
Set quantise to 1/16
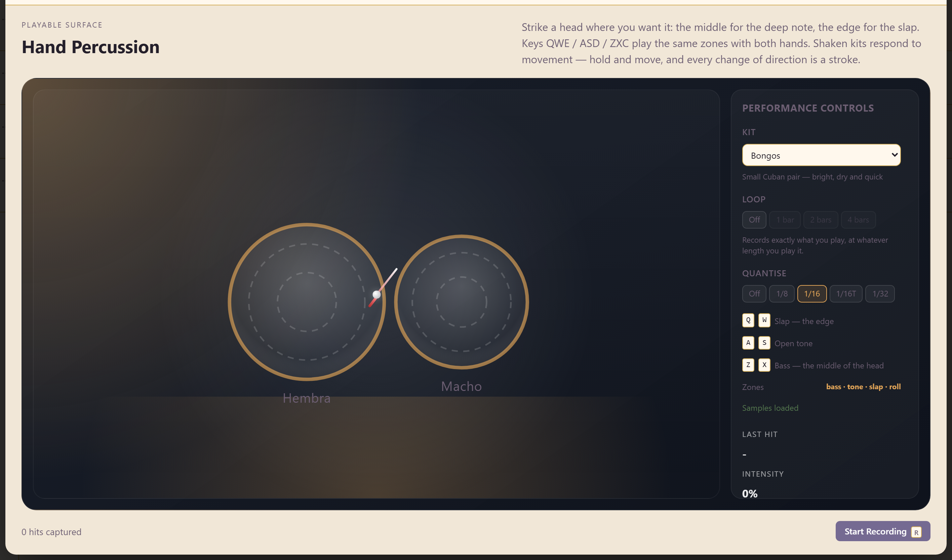(x=811, y=293)
